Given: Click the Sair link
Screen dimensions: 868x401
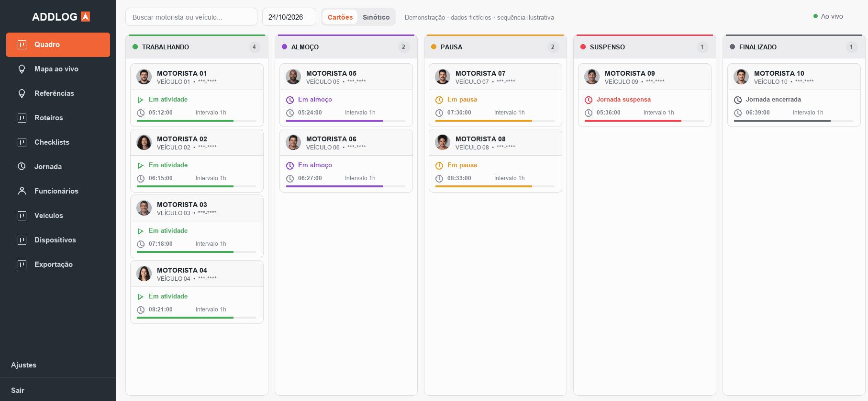Looking at the screenshot, I should [18, 390].
